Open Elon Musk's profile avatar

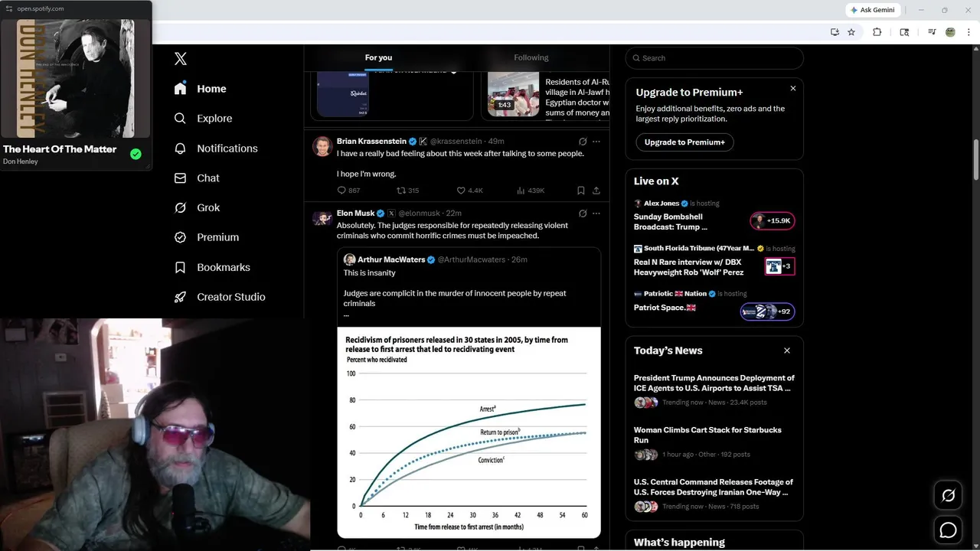coord(322,217)
